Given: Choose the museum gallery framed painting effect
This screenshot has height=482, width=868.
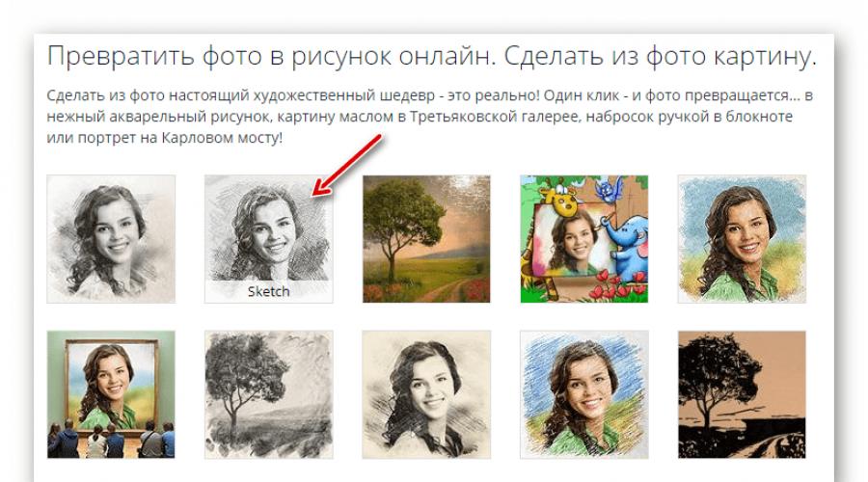Looking at the screenshot, I should click(111, 394).
